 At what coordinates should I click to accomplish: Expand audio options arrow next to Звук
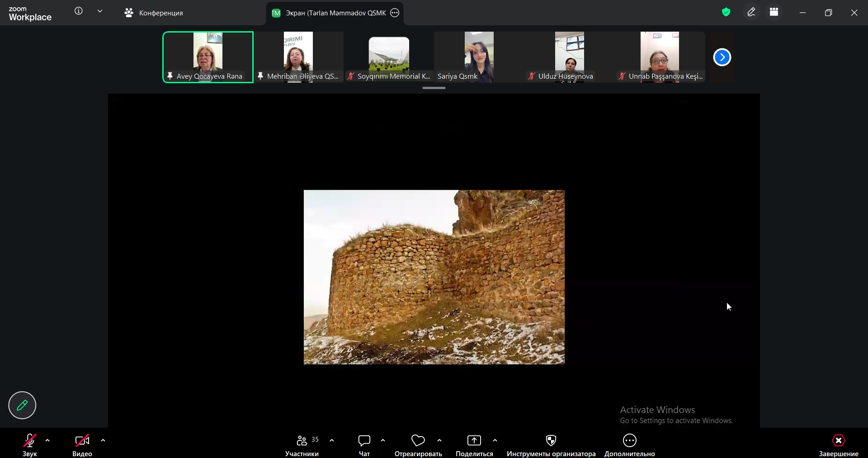(47, 440)
